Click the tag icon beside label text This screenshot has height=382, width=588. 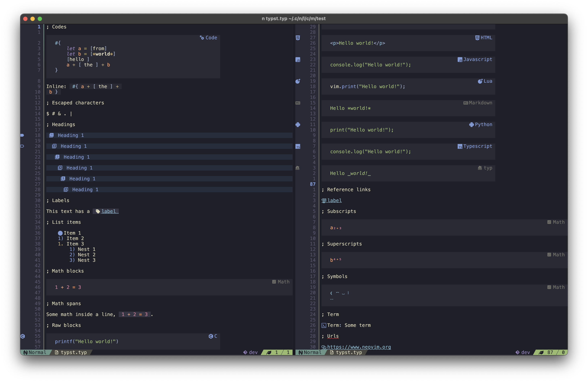click(98, 211)
